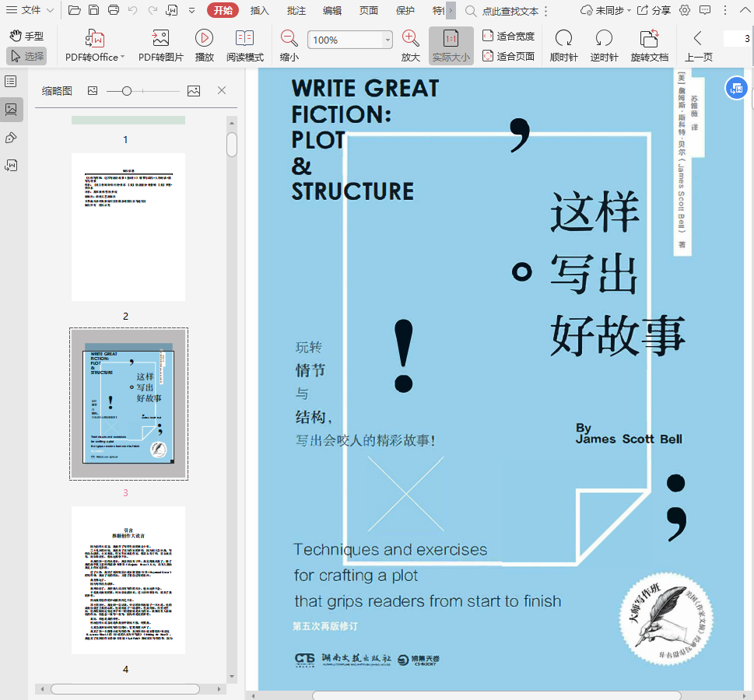Image resolution: width=754 pixels, height=700 pixels.
Task: Open the thumbnails sidebar icon
Action: [11, 109]
